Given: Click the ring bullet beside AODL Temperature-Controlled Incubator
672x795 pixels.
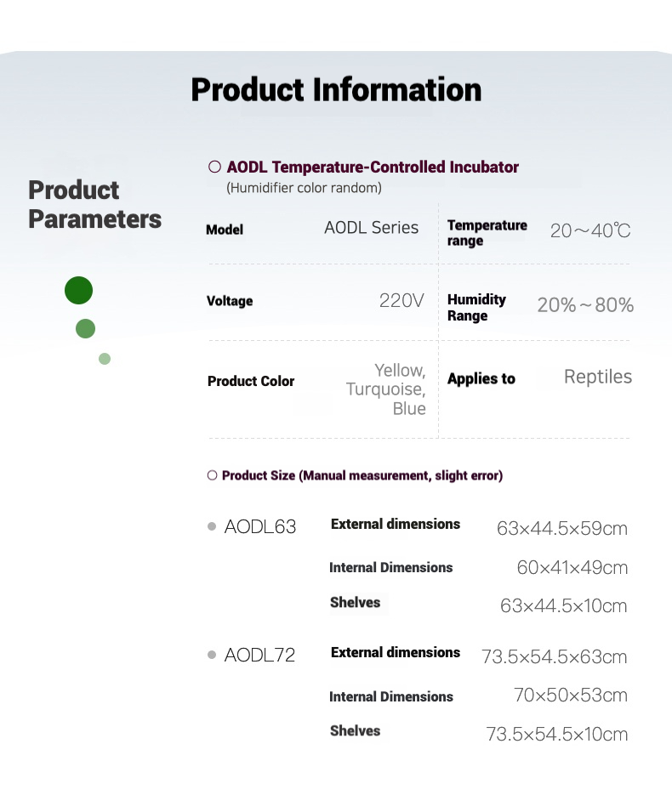Looking at the screenshot, I should (x=215, y=168).
